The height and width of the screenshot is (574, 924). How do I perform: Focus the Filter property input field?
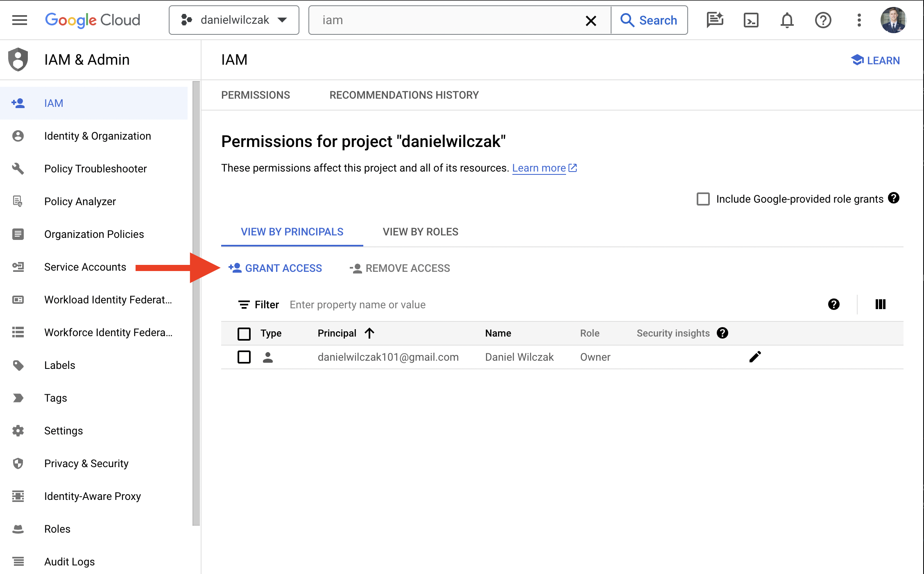pyautogui.click(x=553, y=305)
